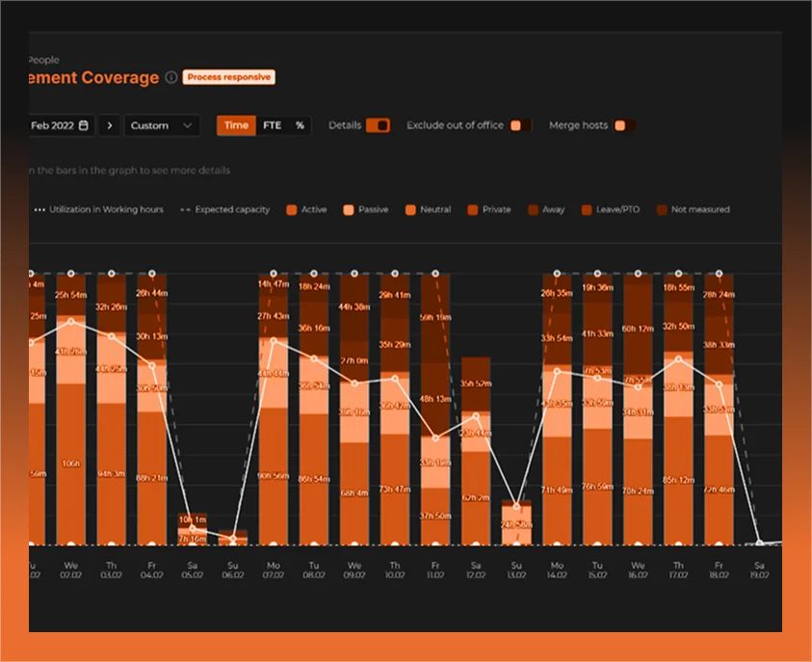Click the Passive legend color box
812x662 pixels.
[349, 209]
